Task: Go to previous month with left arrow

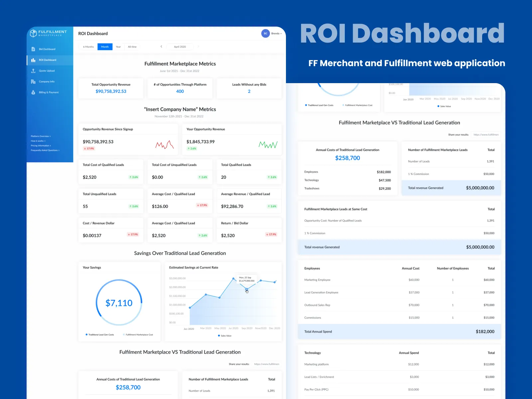Action: [x=161, y=47]
